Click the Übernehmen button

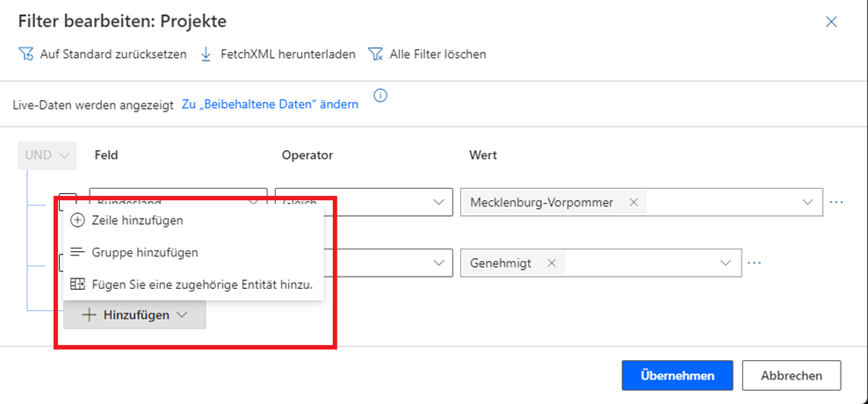pyautogui.click(x=676, y=375)
